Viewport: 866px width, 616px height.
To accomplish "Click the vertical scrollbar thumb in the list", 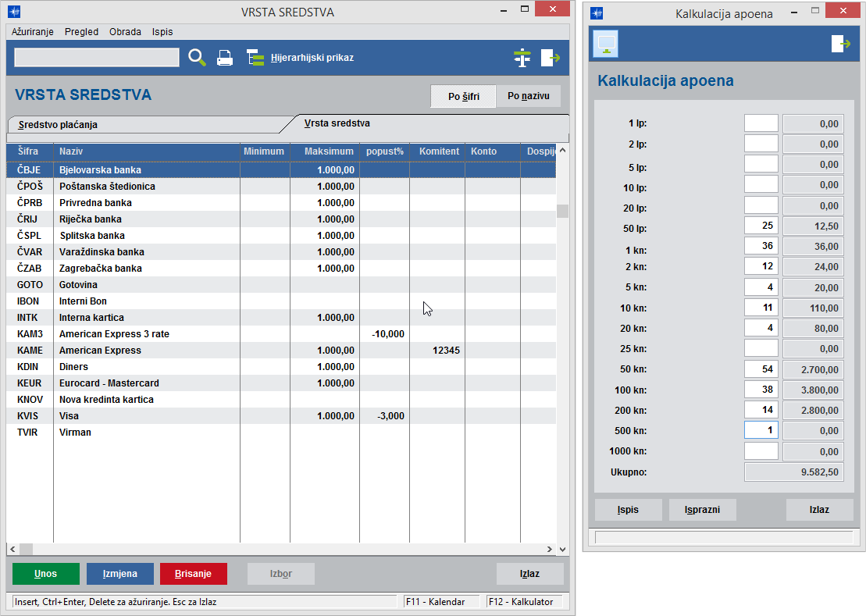I will point(562,211).
